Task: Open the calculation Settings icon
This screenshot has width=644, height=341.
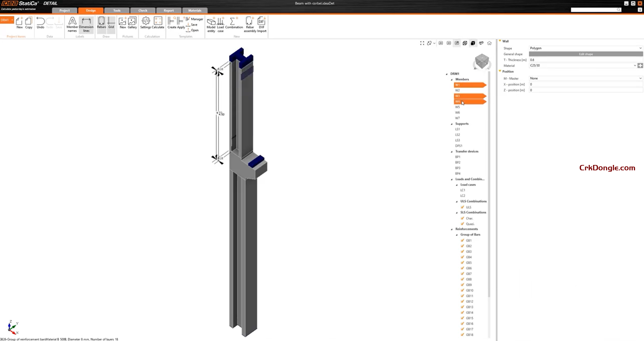Action: tap(145, 23)
